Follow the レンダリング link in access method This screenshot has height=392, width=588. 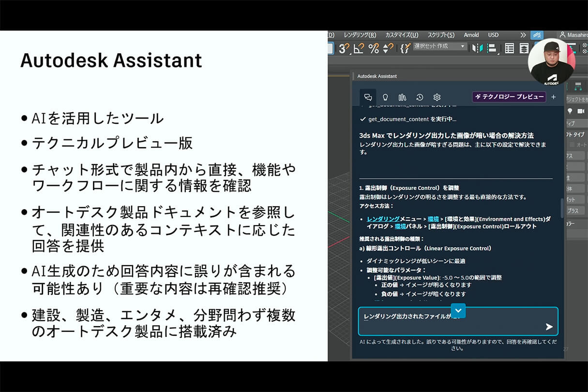click(383, 219)
